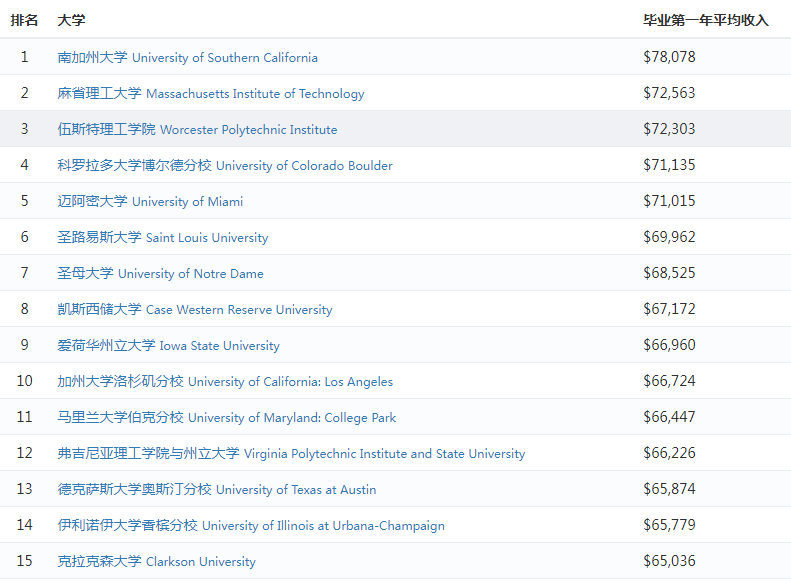Screen dimensions: 791x588
Task: Open Worcester Polytechnic Institute link
Action: (197, 130)
